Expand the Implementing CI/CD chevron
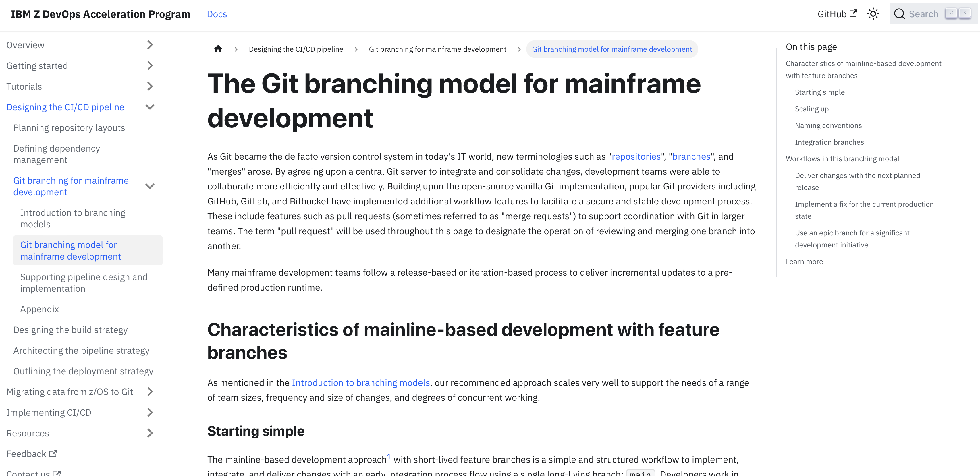This screenshot has height=476, width=980. pos(150,413)
